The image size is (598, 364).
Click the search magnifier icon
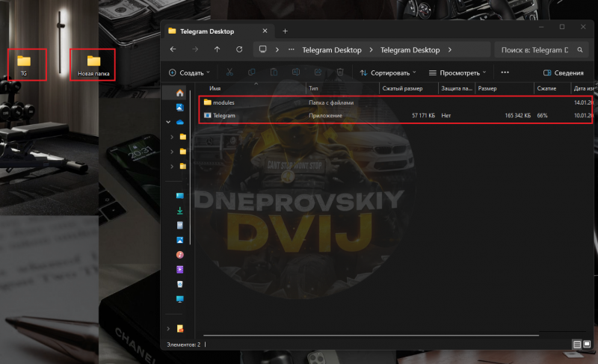pyautogui.click(x=580, y=50)
